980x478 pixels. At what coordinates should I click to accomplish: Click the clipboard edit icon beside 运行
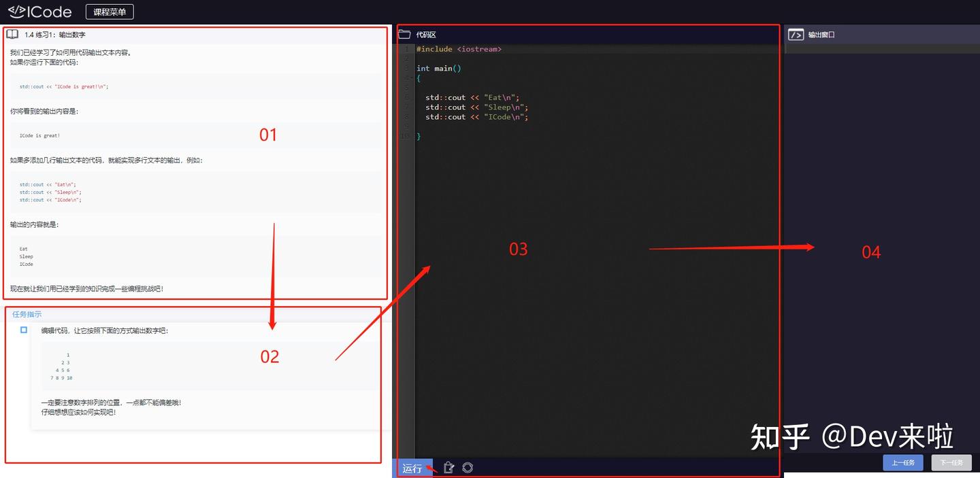[x=448, y=467]
